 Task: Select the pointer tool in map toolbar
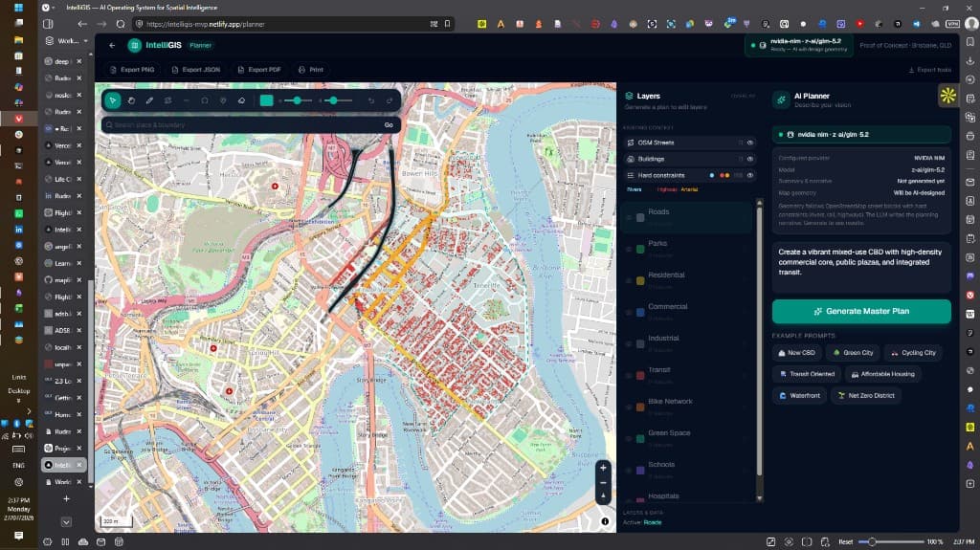pos(113,100)
